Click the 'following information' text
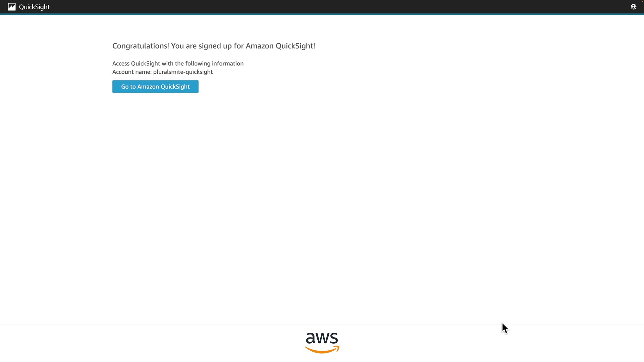644x362 pixels. [x=214, y=63]
